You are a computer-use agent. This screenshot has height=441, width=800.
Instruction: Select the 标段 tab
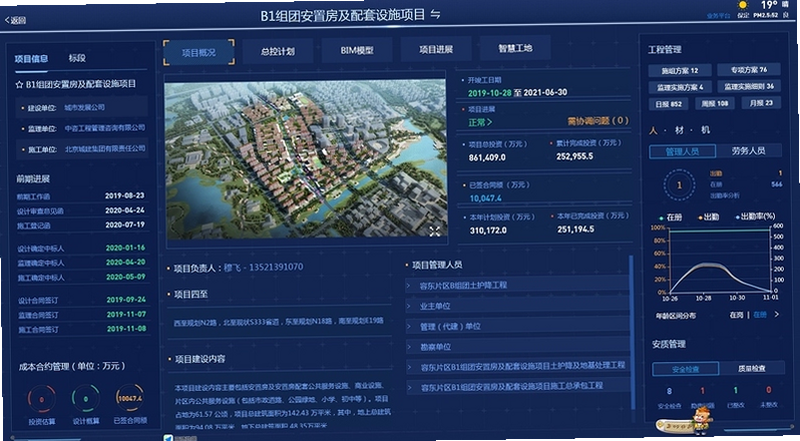77,58
